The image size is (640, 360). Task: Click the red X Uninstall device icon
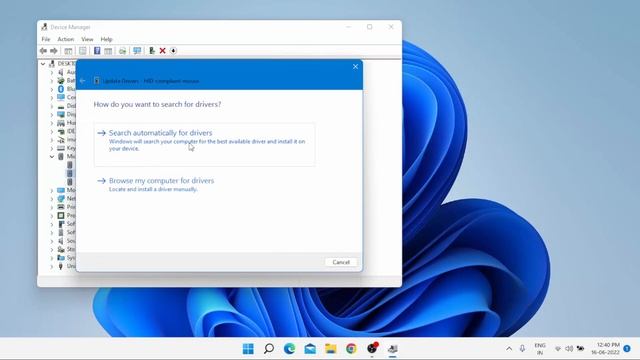tap(162, 51)
